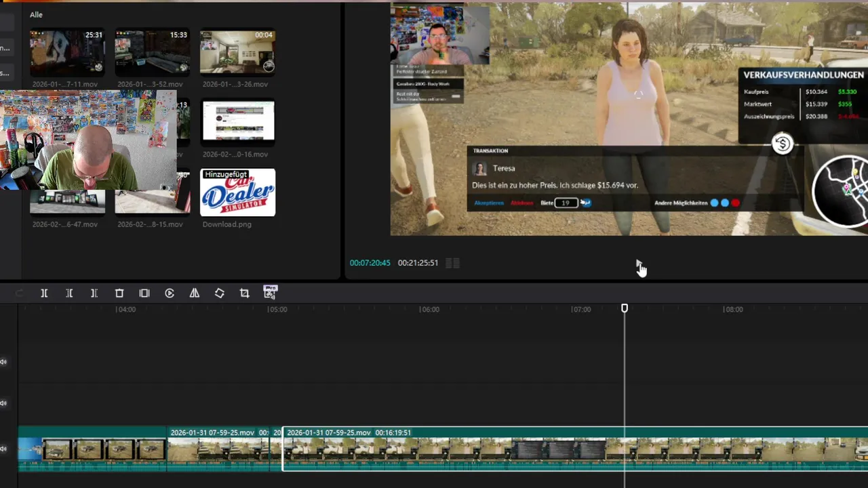
Task: Trim clip start to playhead
Action: (x=69, y=293)
